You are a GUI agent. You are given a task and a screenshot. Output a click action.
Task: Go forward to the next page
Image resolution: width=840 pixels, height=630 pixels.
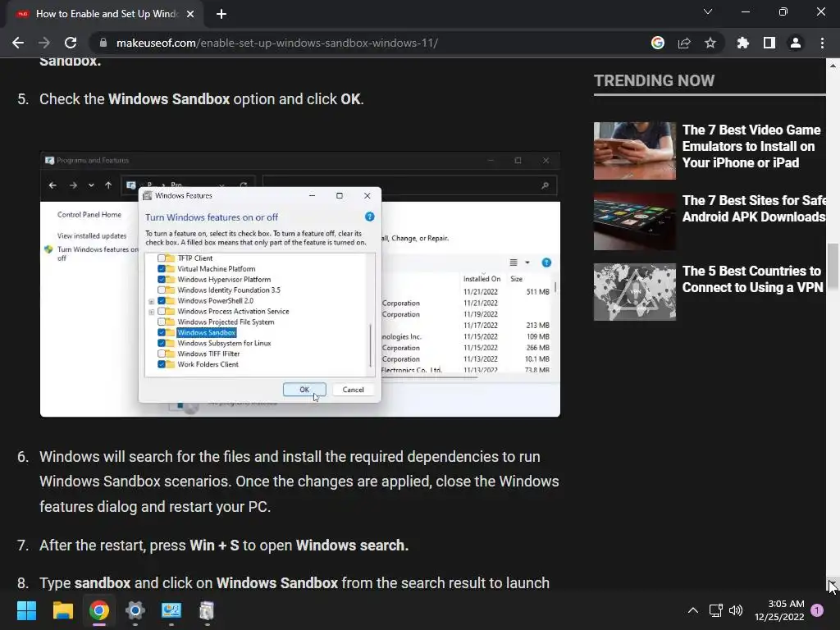[x=44, y=43]
